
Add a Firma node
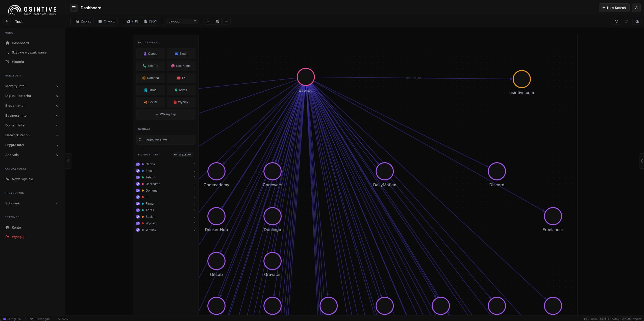151,90
